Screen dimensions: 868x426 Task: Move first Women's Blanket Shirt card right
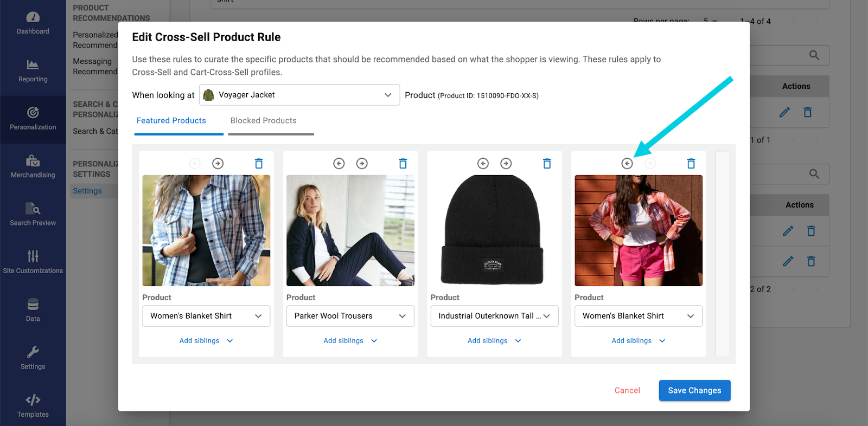[x=218, y=163]
